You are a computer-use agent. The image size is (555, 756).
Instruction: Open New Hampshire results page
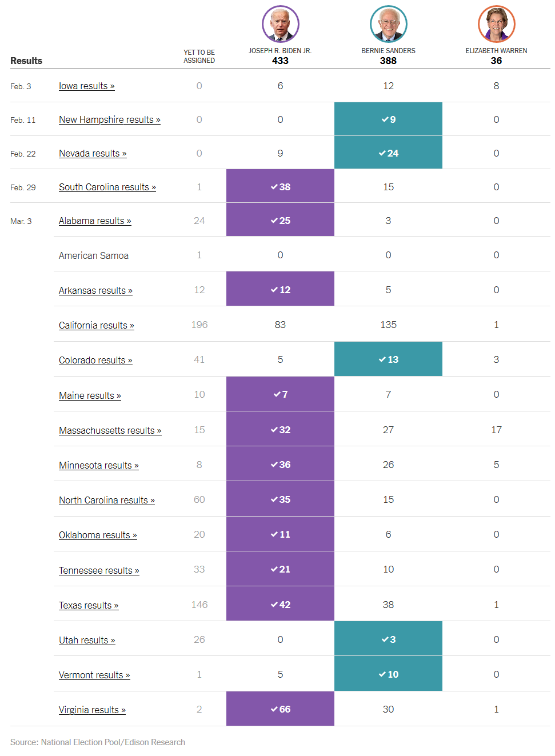[109, 120]
